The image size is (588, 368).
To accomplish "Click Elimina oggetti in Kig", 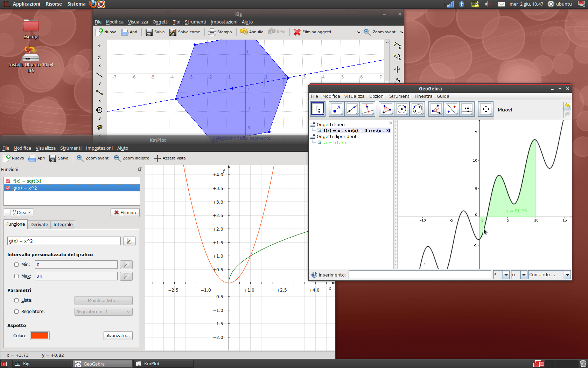I will point(312,32).
